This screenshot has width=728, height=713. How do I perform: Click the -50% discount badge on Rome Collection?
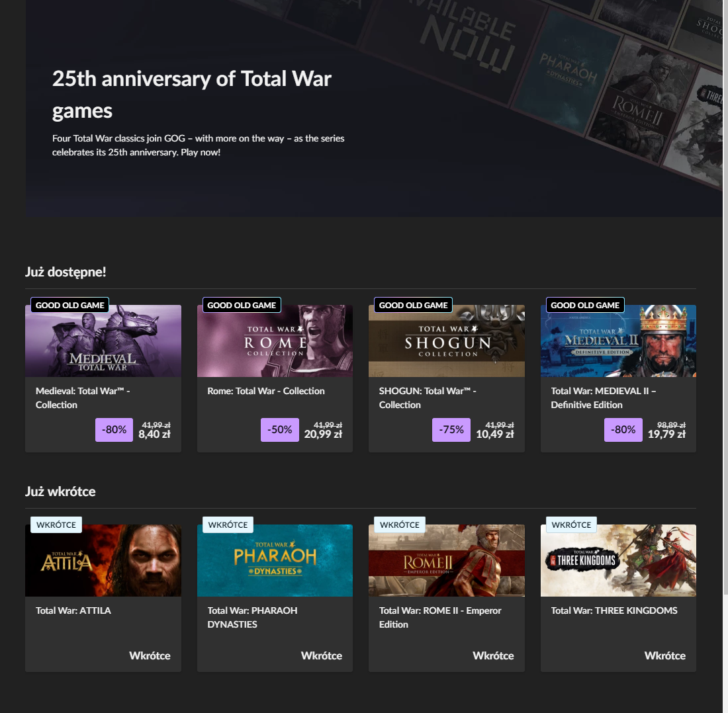click(x=280, y=429)
